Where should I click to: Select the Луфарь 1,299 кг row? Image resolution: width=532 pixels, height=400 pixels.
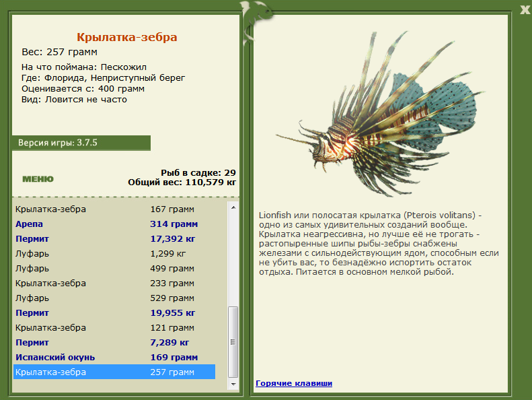114,253
